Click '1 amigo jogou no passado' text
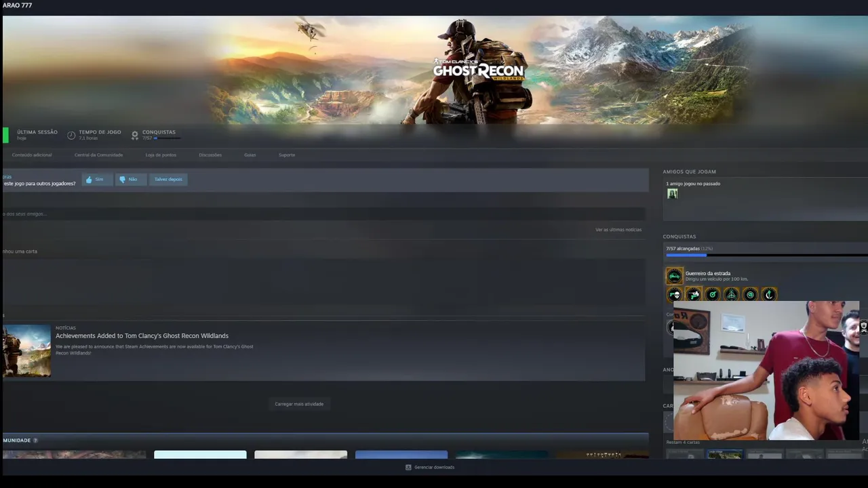The image size is (868, 488). 693,184
